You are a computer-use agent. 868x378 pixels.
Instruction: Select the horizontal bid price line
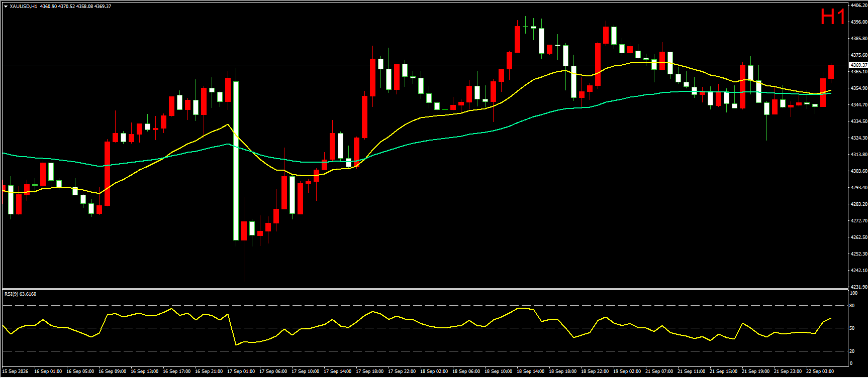(x=425, y=65)
